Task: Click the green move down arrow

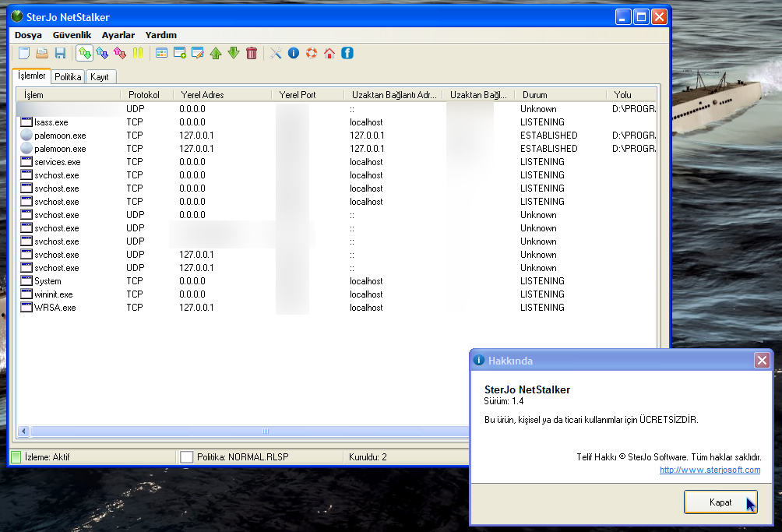Action: point(234,53)
